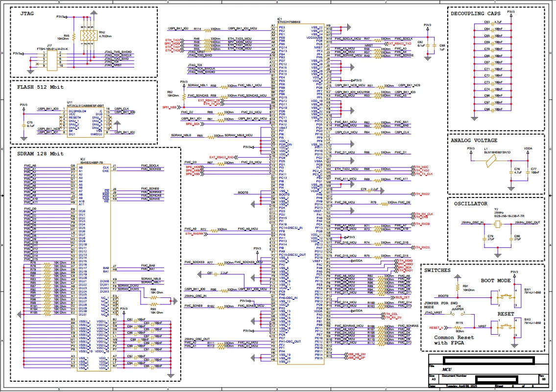Select capacitor C77 100nF
This screenshot has height=392, width=556.
[528, 172]
